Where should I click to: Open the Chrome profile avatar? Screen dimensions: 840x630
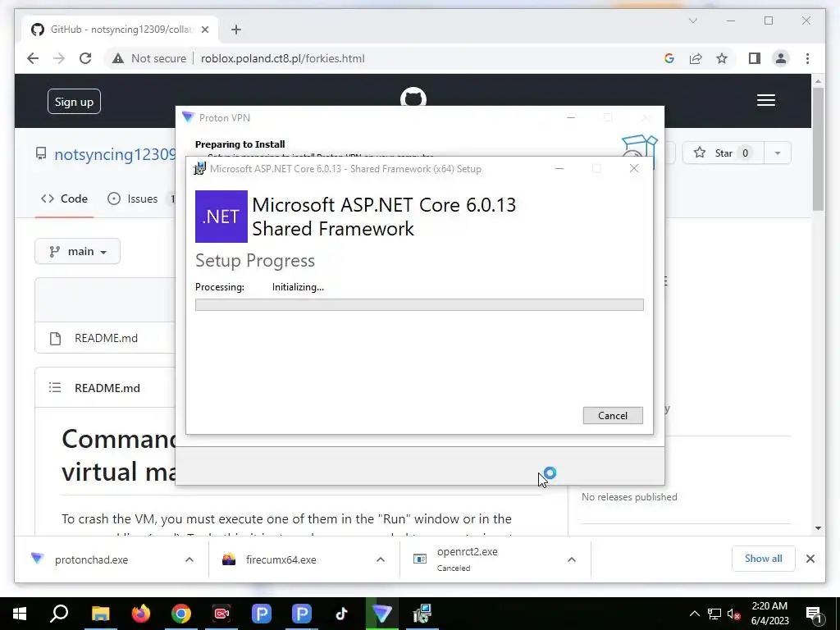tap(781, 58)
